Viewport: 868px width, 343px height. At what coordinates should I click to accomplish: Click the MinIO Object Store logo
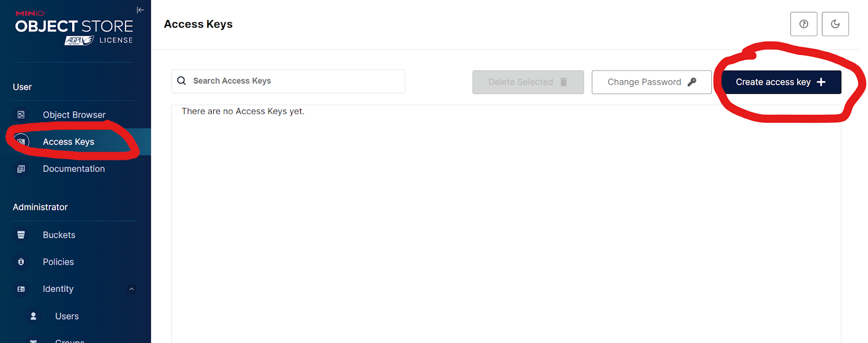74,28
